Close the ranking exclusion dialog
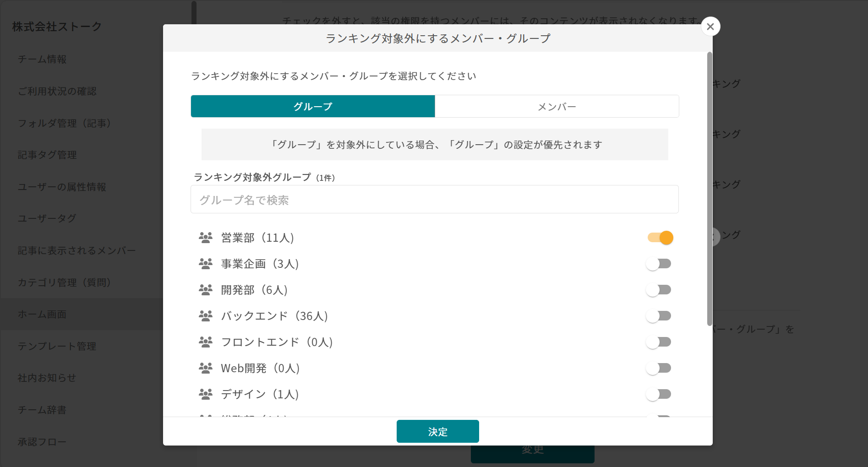This screenshot has height=467, width=868. point(710,27)
